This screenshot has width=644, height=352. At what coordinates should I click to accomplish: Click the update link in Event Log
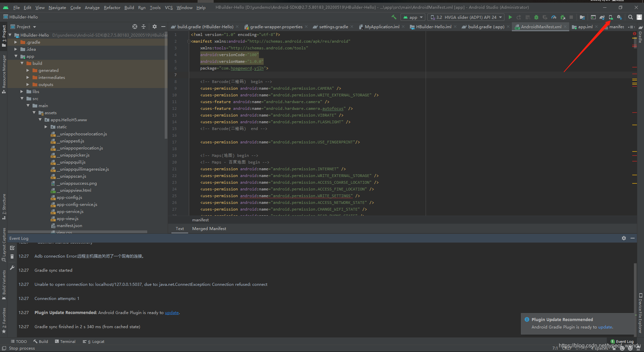click(x=172, y=313)
